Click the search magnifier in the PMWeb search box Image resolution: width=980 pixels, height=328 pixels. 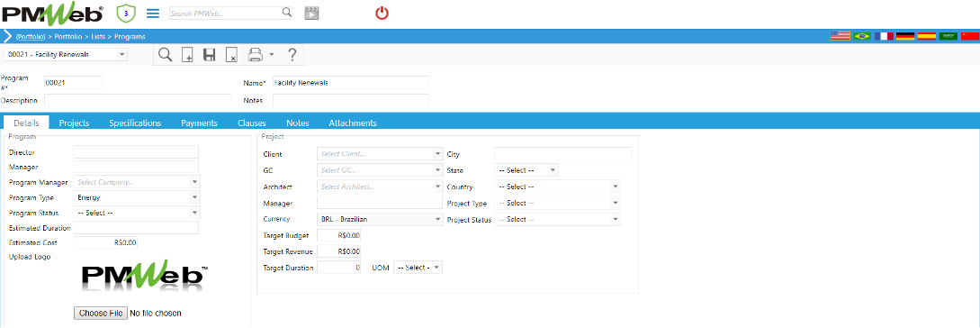click(287, 13)
